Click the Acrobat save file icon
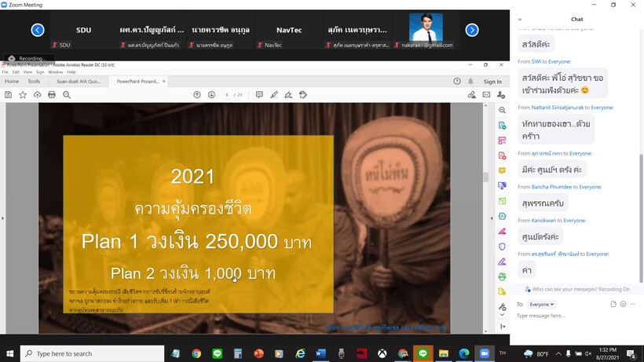This screenshot has height=362, width=644. [8, 95]
